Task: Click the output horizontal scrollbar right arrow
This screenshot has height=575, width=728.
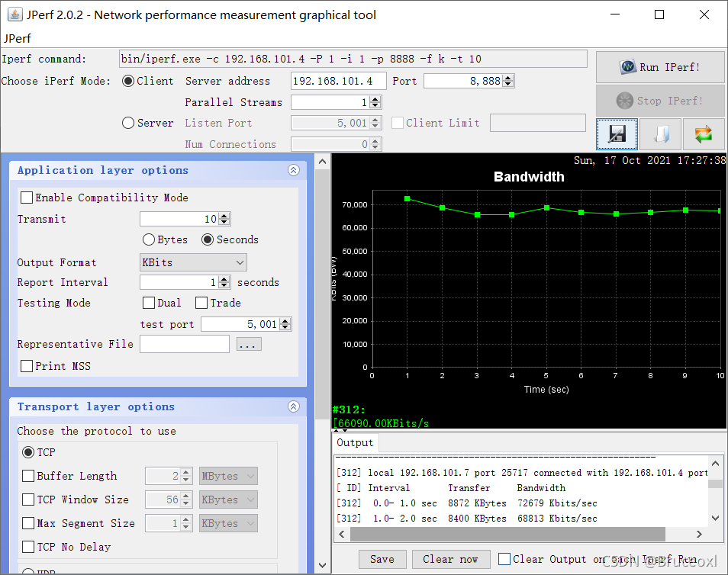Action: [x=699, y=534]
